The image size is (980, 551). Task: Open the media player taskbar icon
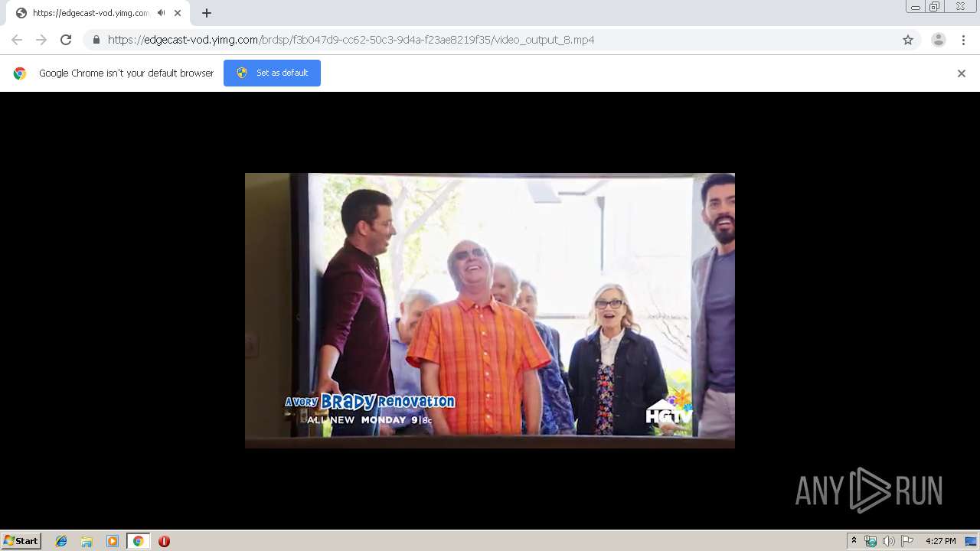pos(113,541)
